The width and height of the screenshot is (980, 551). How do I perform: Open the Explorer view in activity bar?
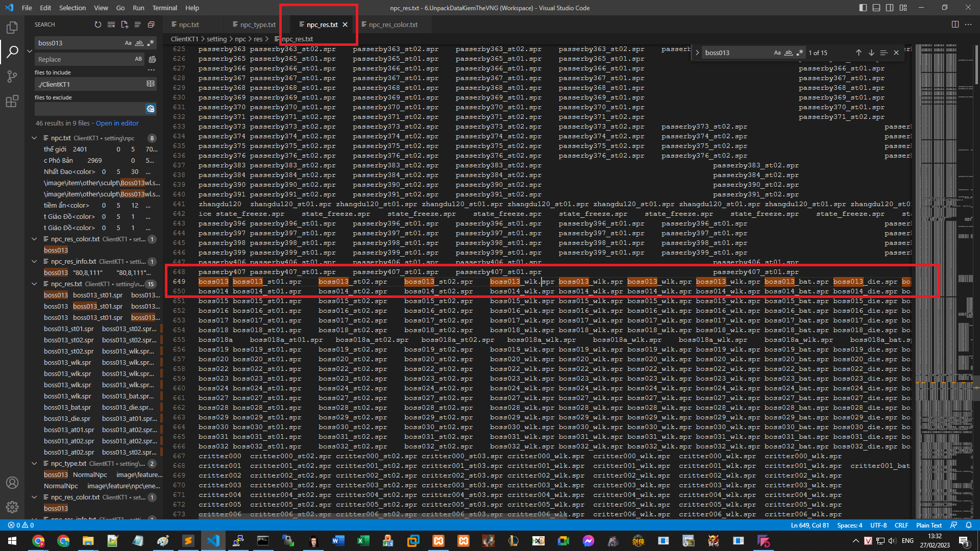coord(12,28)
